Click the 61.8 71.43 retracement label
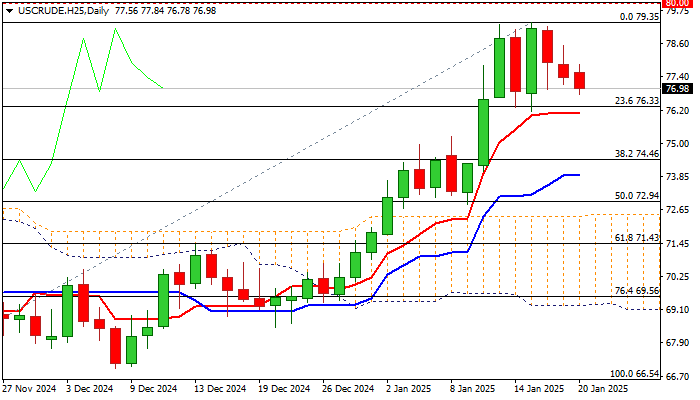Viewport: 700px width, 400px height. pyautogui.click(x=638, y=238)
